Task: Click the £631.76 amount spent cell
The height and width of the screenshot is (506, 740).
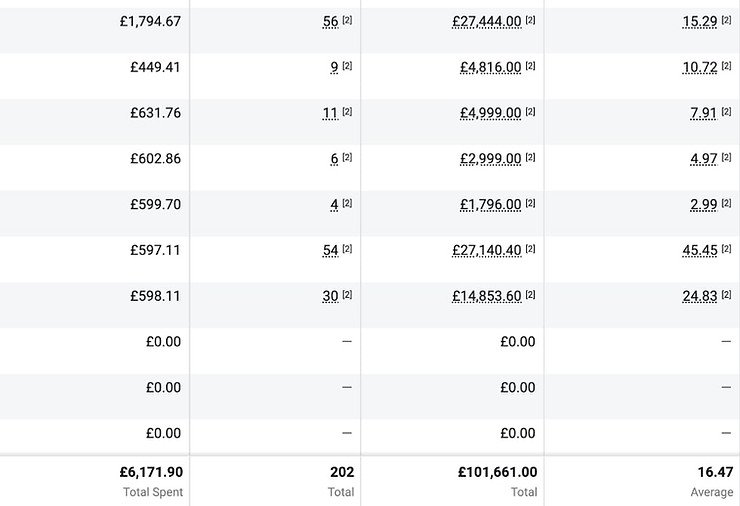Action: (x=156, y=113)
